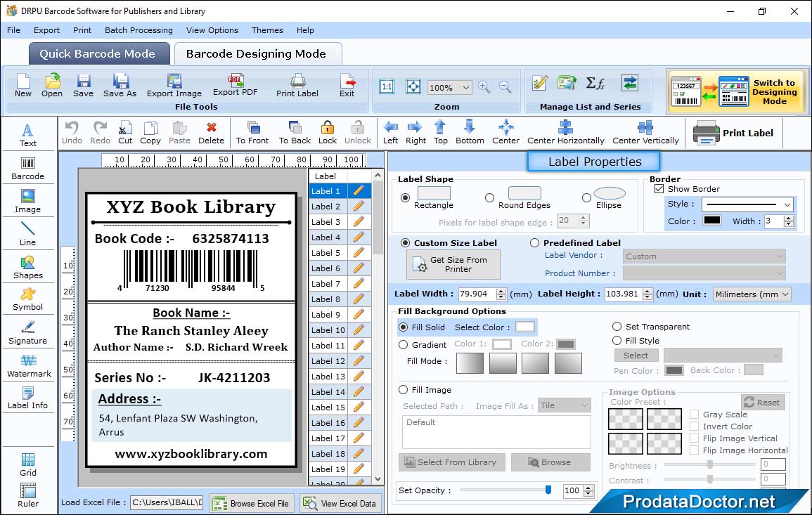The height and width of the screenshot is (515, 812).
Task: Select the Barcode tool
Action: coord(28,169)
